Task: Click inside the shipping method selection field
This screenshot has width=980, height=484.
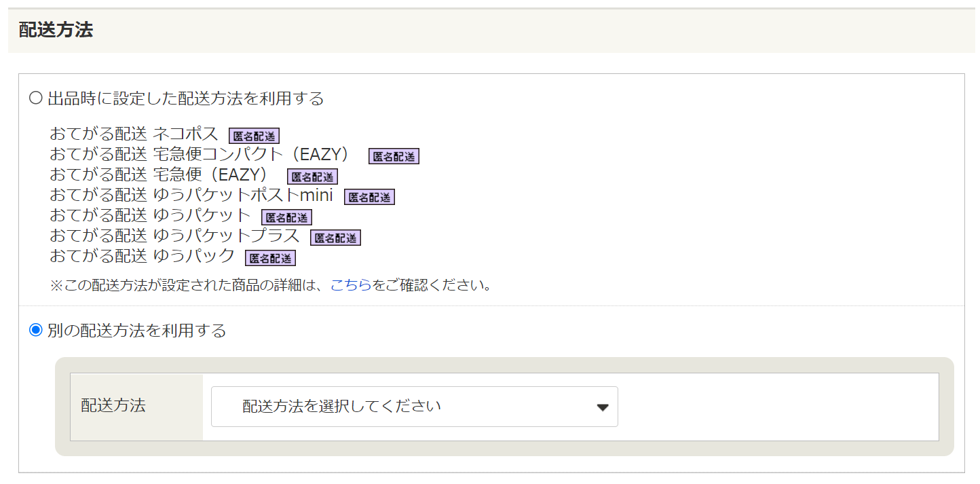Action: 414,406
